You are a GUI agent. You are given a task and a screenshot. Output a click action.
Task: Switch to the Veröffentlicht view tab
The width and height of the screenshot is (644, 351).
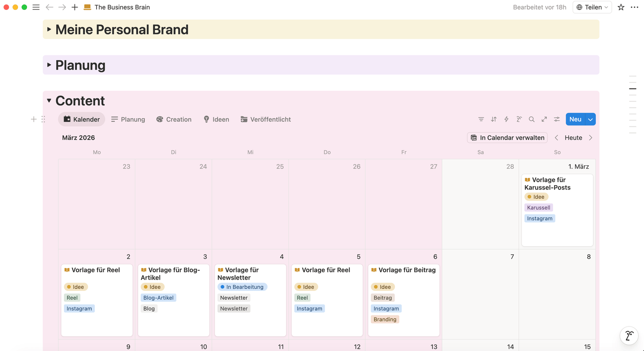click(266, 119)
